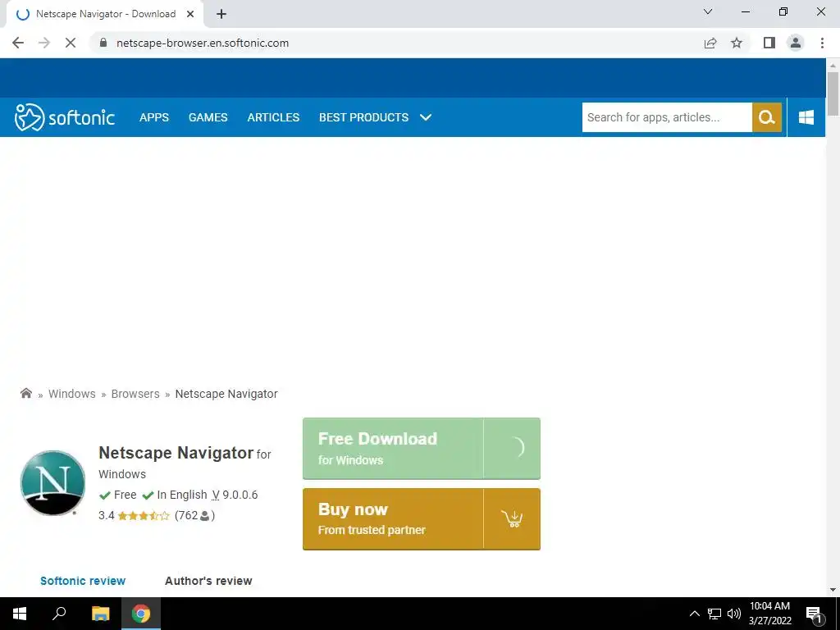The image size is (840, 630).
Task: Click the taskbar clock and date
Action: click(769, 614)
